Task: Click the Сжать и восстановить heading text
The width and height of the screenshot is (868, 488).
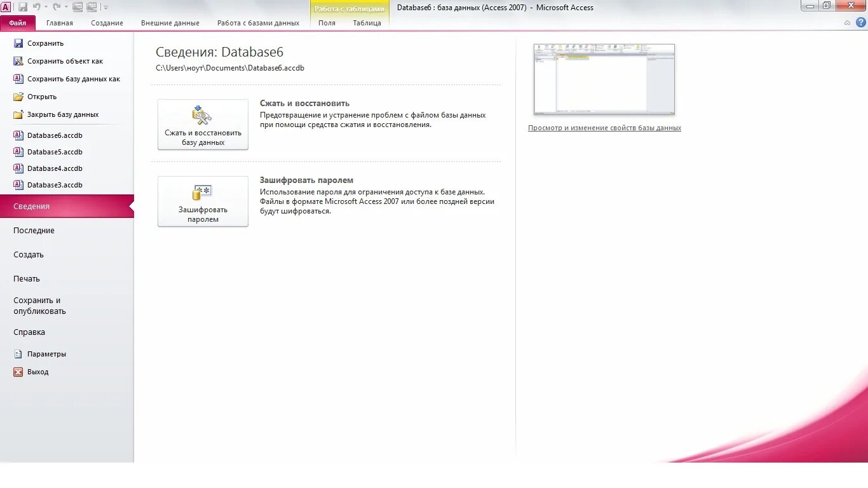Action: coord(304,103)
